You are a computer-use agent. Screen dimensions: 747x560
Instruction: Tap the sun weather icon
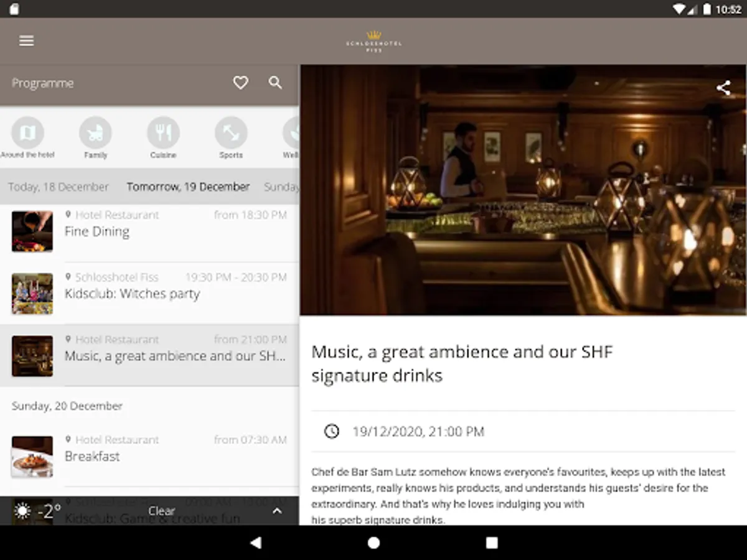(22, 511)
